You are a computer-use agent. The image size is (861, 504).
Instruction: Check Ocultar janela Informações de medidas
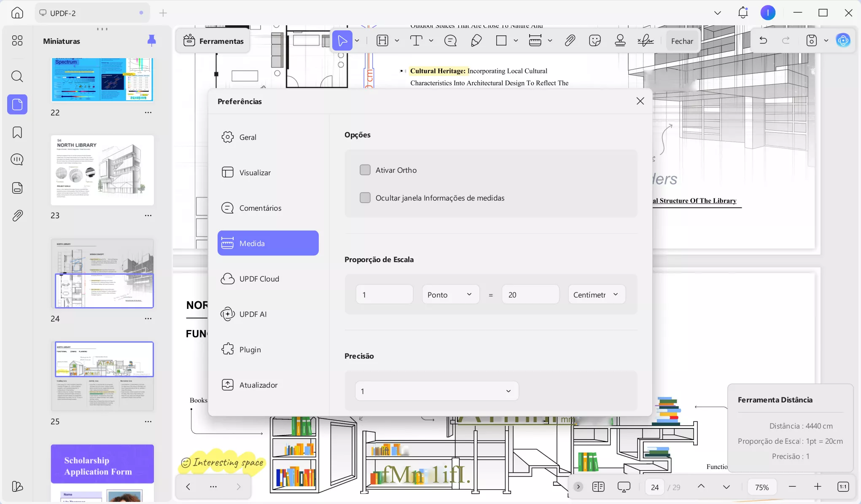[x=365, y=197]
